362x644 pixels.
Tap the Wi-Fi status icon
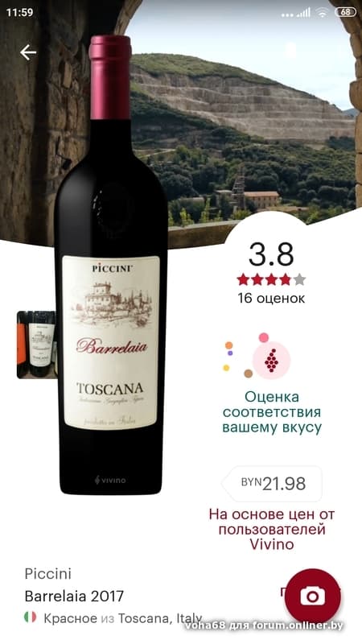pyautogui.click(x=323, y=13)
